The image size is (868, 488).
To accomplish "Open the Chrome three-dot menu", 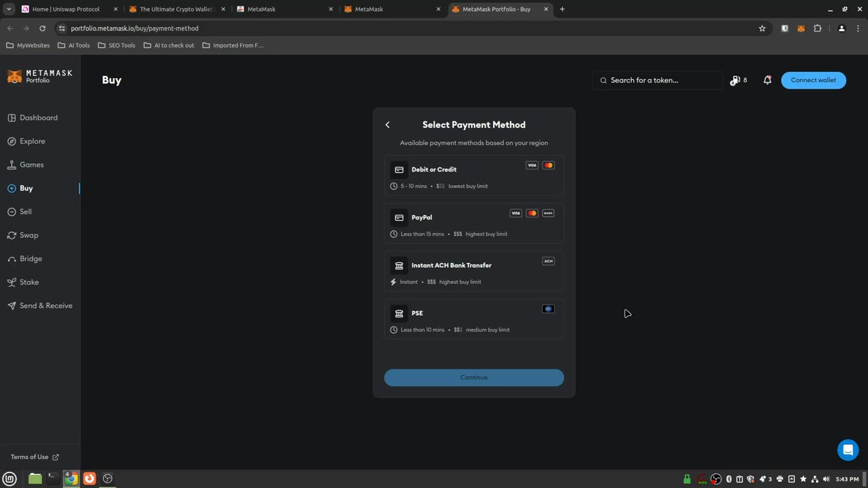I will (859, 28).
